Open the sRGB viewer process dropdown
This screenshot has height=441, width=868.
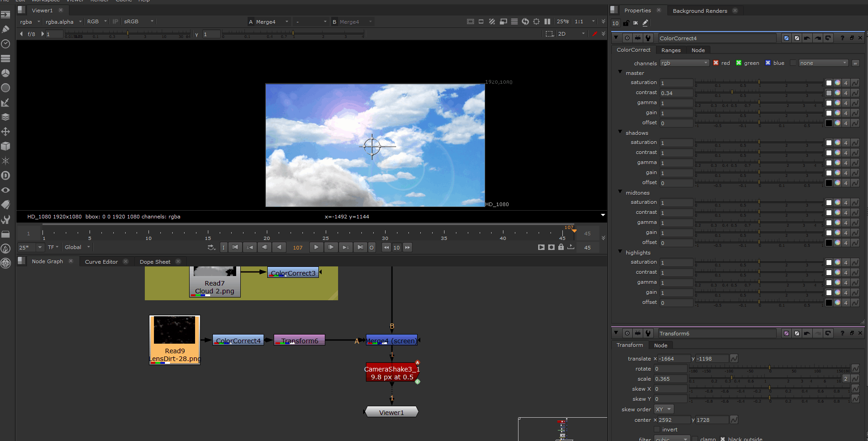(x=139, y=21)
